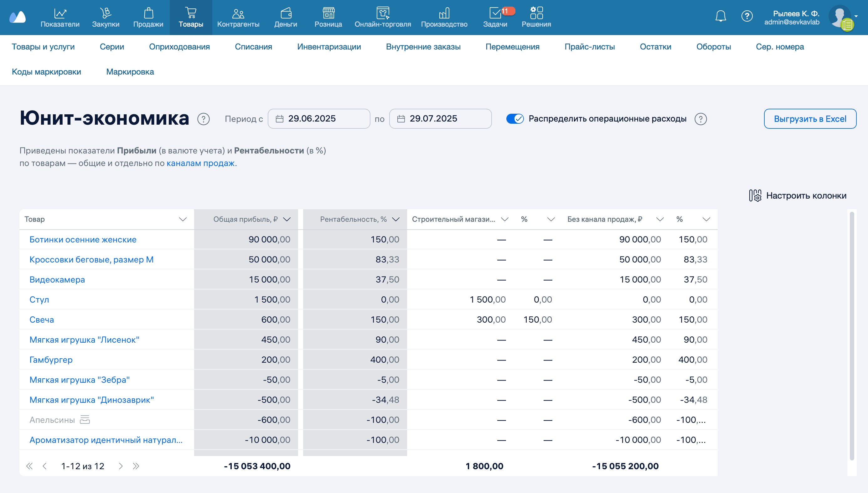Open the user profile menu arrow
This screenshot has width=868, height=493.
pyautogui.click(x=856, y=16)
